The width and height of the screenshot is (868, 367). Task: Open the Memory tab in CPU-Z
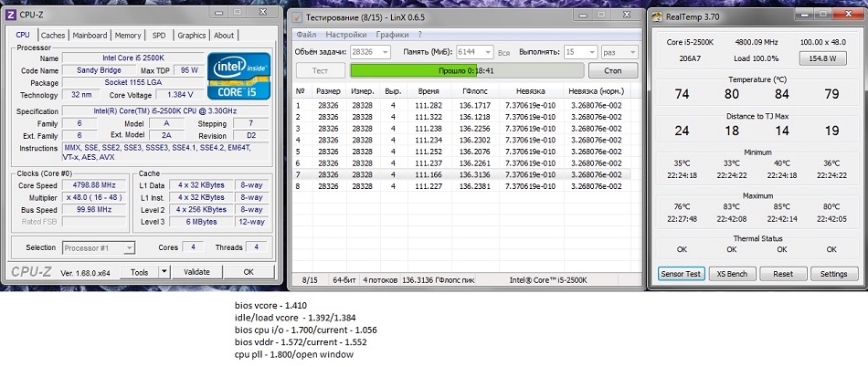click(x=128, y=36)
